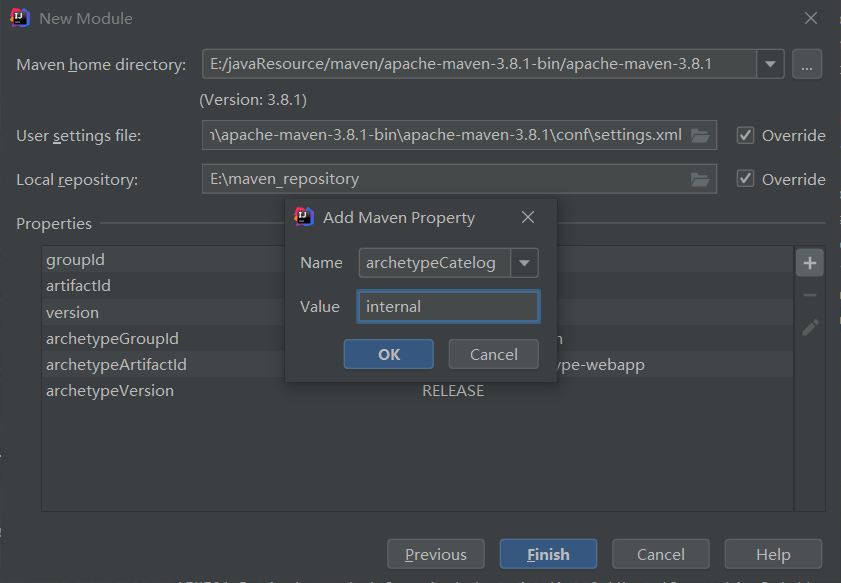Screen dimensions: 841x583
Task: Select the version property row
Action: [x=417, y=312]
